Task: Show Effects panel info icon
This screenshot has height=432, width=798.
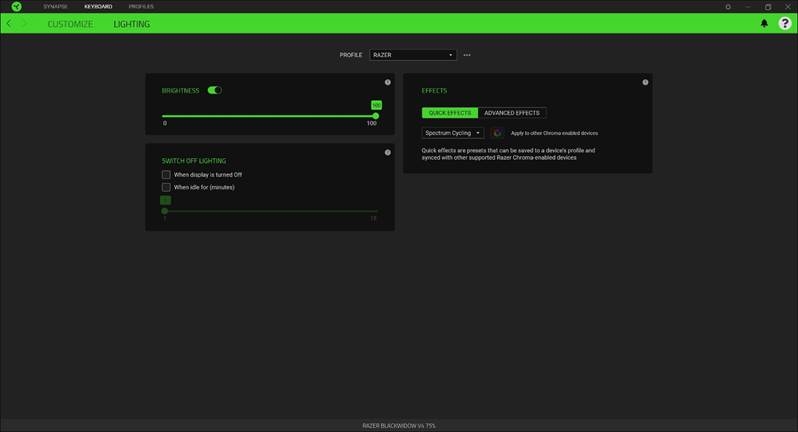Action: [645, 82]
